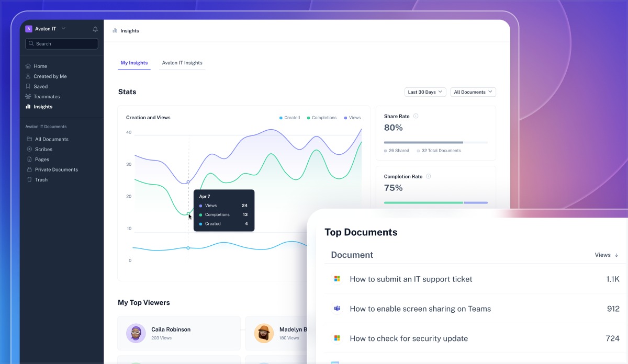The width and height of the screenshot is (628, 364).
Task: Click the 1.1K views value
Action: tap(613, 279)
